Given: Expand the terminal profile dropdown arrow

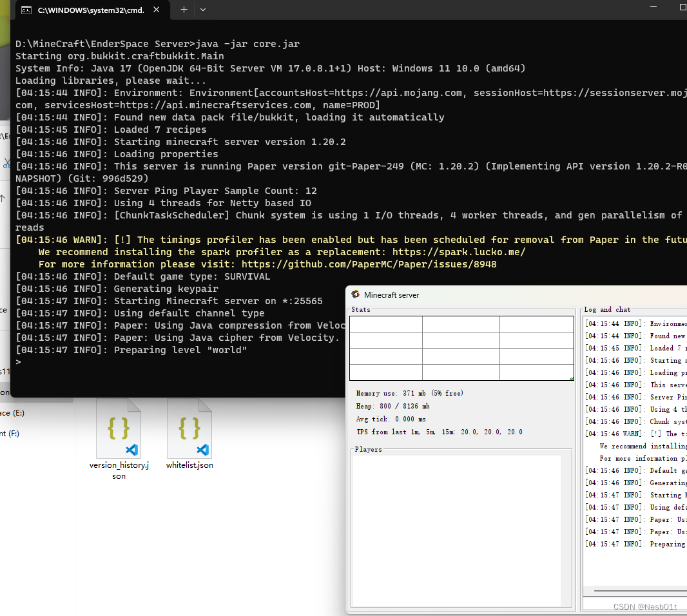Looking at the screenshot, I should [x=203, y=10].
